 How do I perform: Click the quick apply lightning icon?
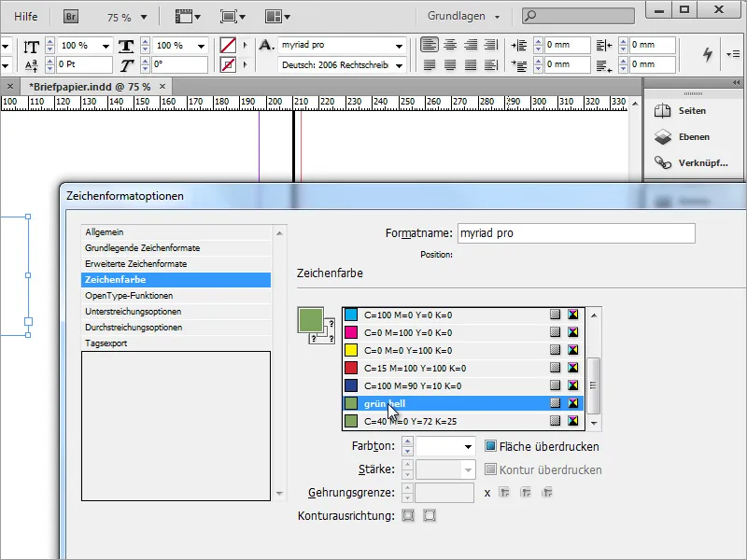point(708,54)
